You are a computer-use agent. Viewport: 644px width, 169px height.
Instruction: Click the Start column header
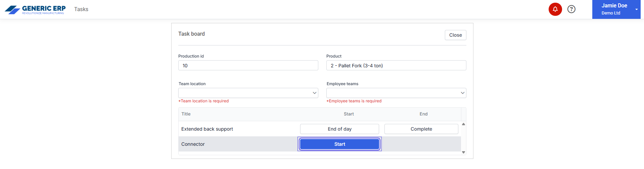click(x=349, y=114)
